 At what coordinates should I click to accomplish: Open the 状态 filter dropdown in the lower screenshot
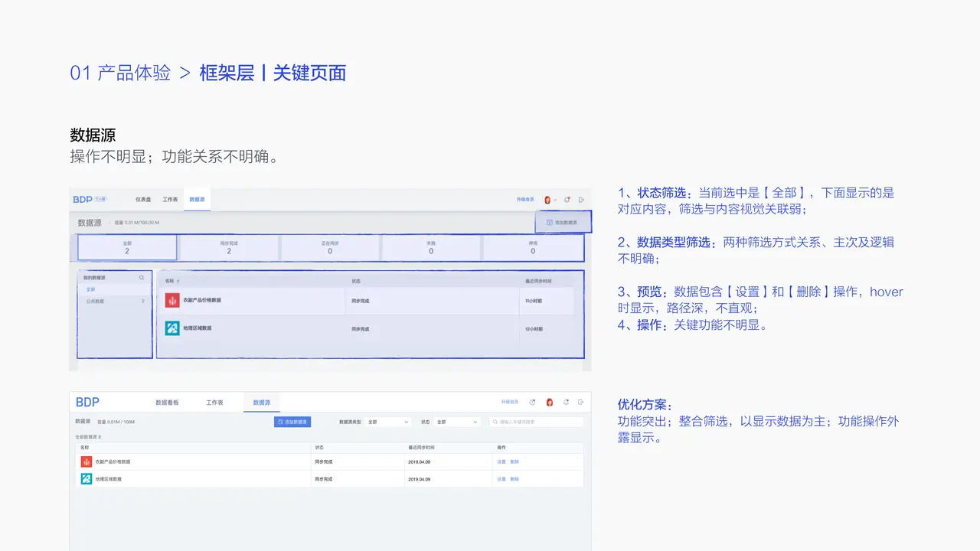[x=457, y=422]
